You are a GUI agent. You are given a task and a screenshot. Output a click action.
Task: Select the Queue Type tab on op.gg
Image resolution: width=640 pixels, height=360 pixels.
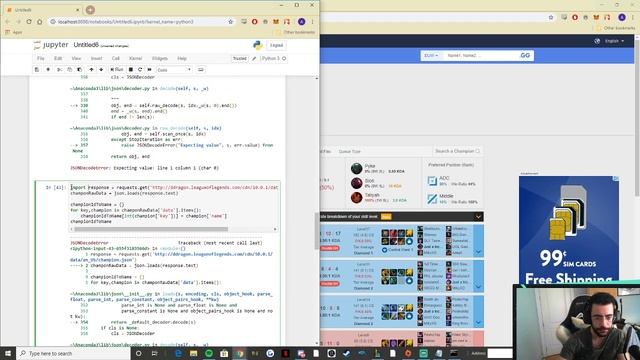[349, 151]
